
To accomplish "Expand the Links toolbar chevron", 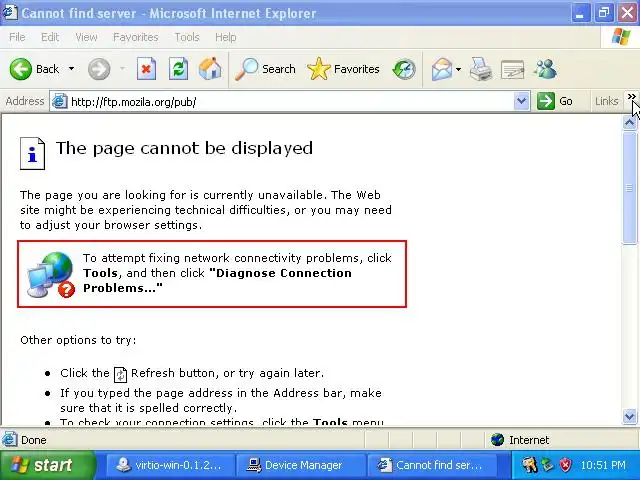I will click(631, 97).
